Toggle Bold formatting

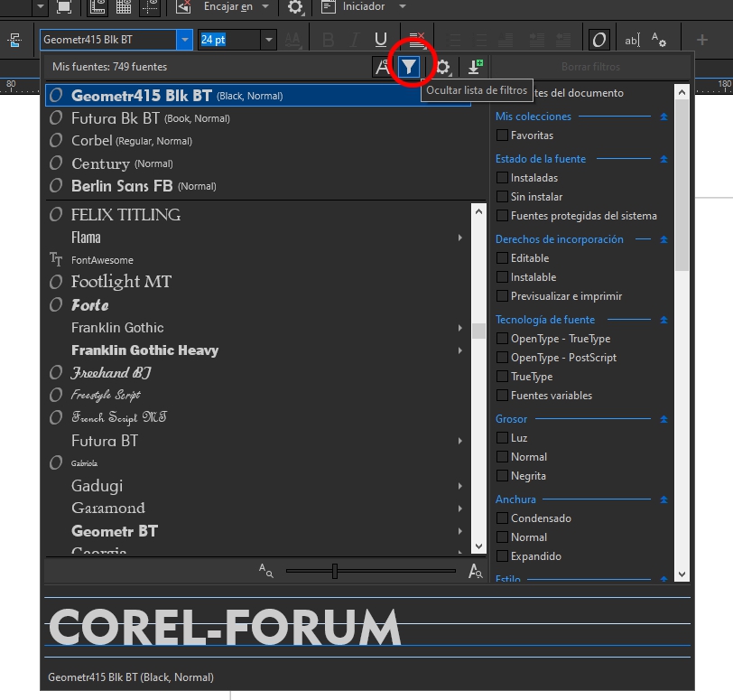click(x=329, y=40)
